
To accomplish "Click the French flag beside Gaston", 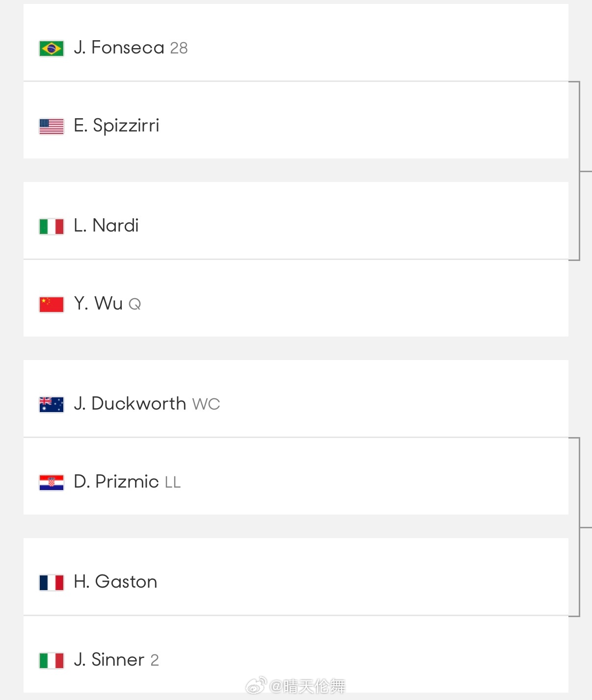I will [52, 583].
